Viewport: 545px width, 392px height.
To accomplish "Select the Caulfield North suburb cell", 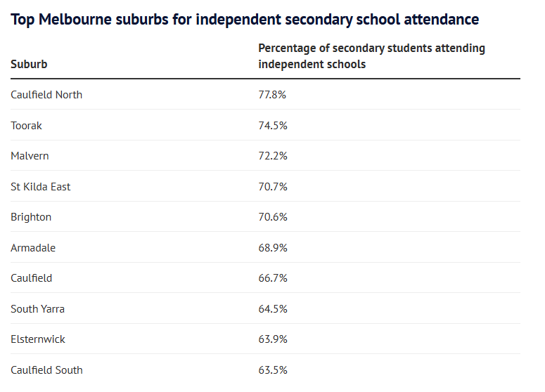I will tap(46, 95).
